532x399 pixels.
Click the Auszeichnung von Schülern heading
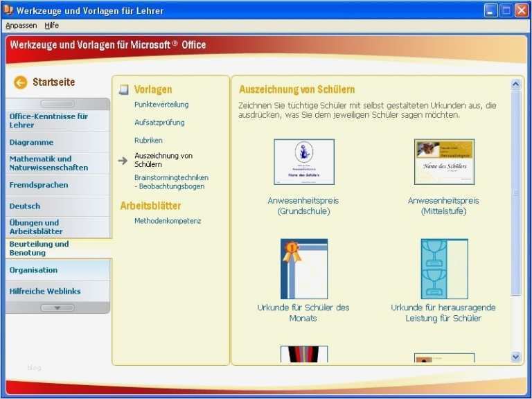point(297,89)
